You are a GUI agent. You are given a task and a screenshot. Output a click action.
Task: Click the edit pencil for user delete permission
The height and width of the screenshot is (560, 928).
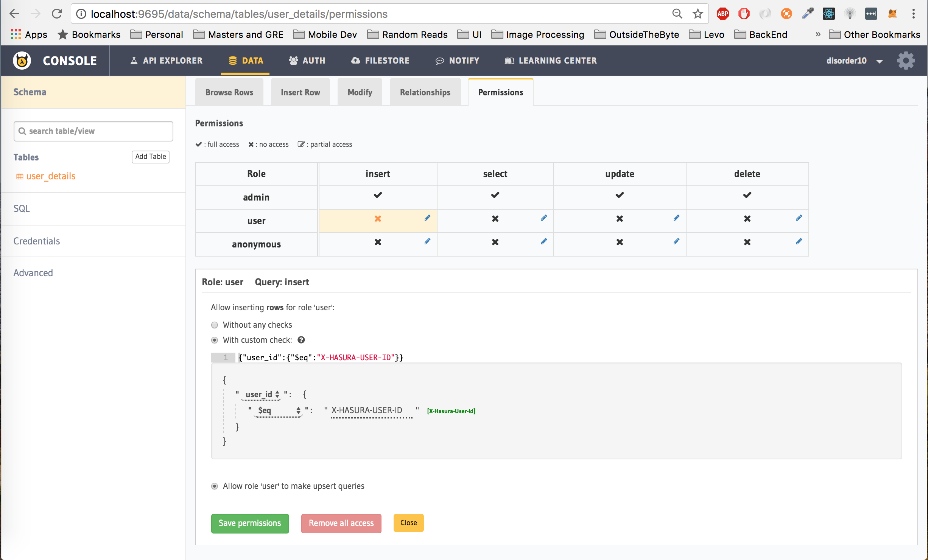click(799, 218)
